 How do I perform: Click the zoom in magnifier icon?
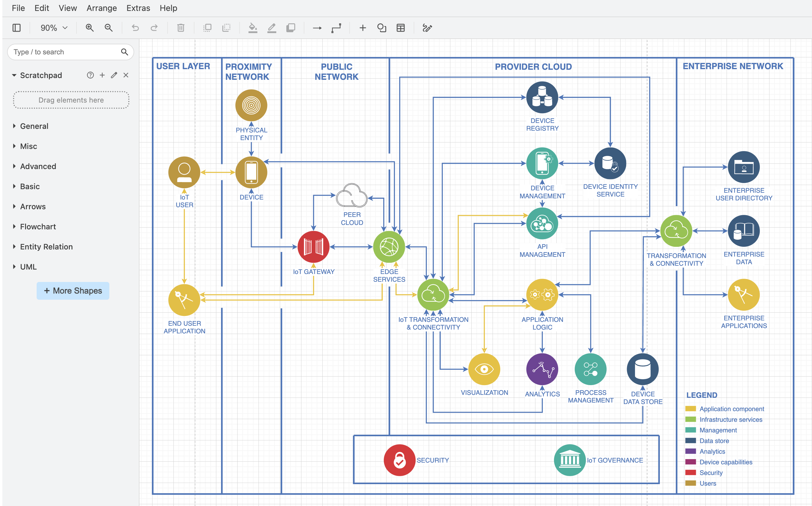89,28
